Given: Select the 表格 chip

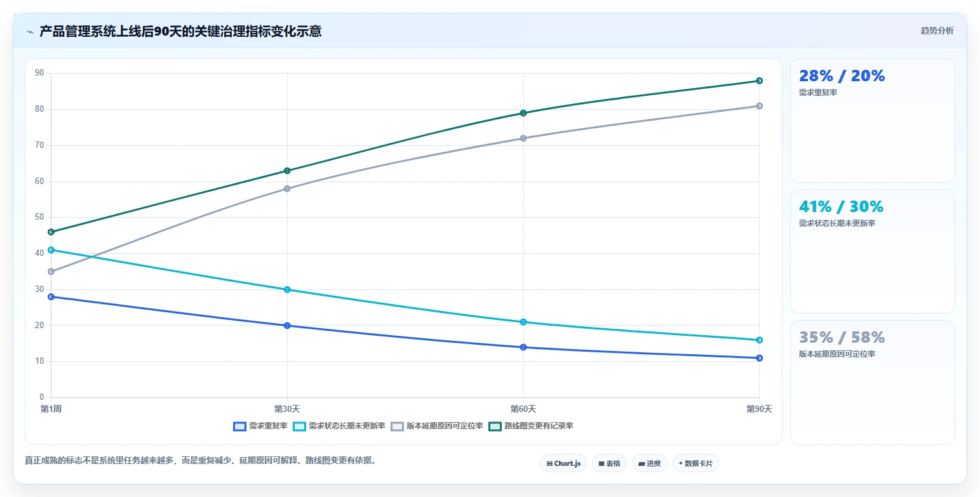Looking at the screenshot, I should 609,463.
